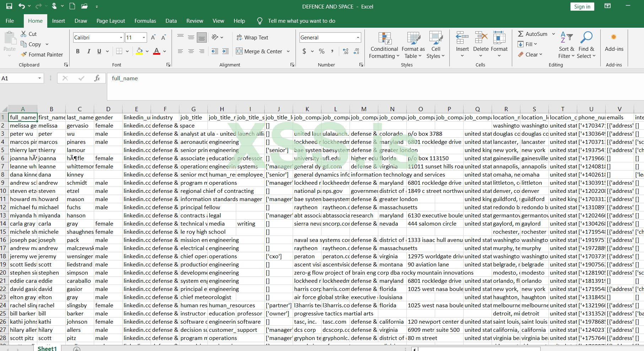The width and height of the screenshot is (644, 351).
Task: Click the Sign in button
Action: (582, 6)
